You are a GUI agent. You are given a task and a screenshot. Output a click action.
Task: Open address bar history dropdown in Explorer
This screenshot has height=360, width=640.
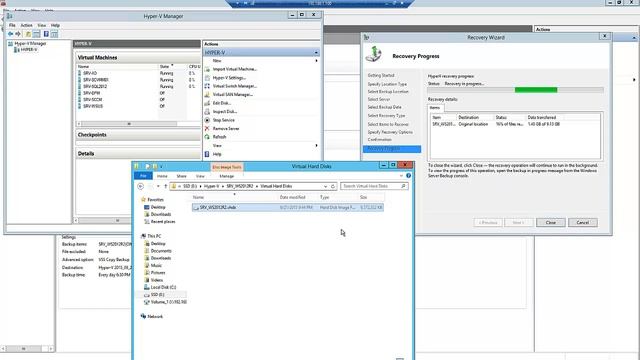click(x=325, y=186)
